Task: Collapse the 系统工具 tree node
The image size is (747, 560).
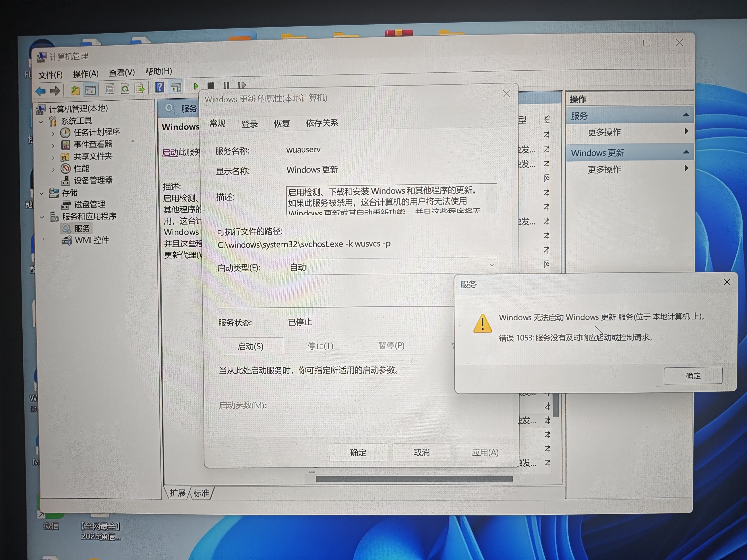Action: [41, 122]
